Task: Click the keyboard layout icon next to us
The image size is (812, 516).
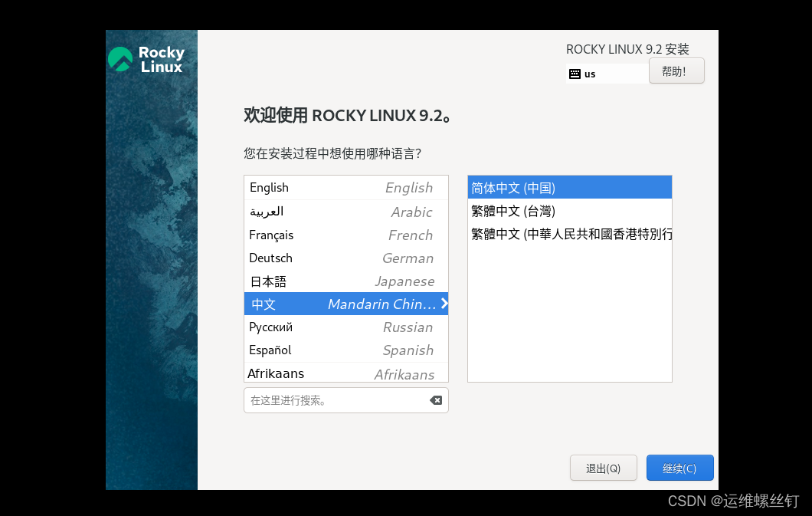Action: [x=575, y=74]
